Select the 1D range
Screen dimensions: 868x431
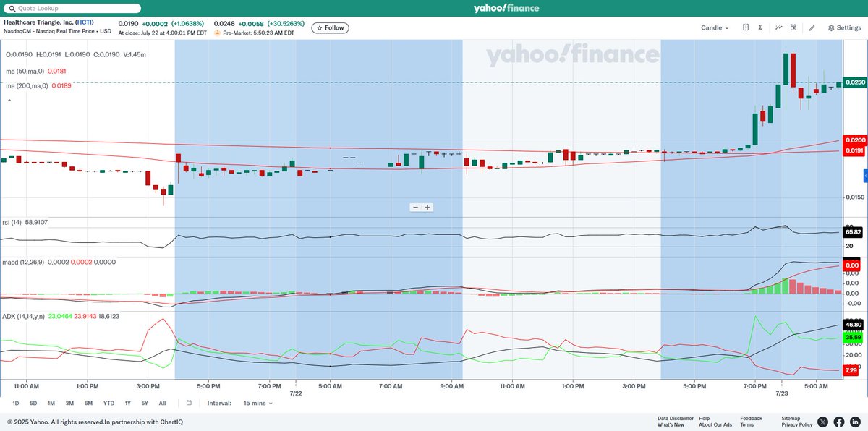(16, 403)
